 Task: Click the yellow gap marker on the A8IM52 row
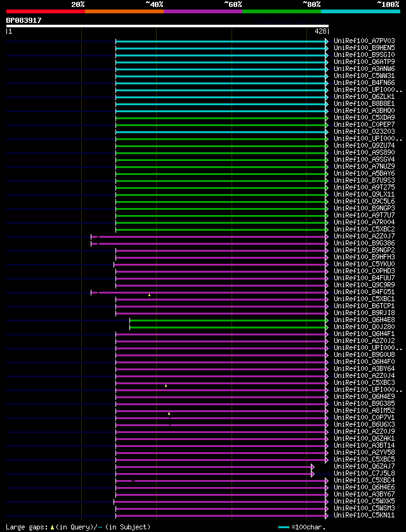pos(169,413)
